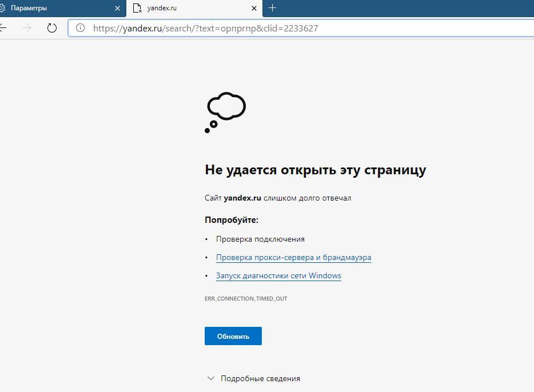Click the heading Не удается открыть эту страницу
The height and width of the screenshot is (392, 534).
coord(316,170)
